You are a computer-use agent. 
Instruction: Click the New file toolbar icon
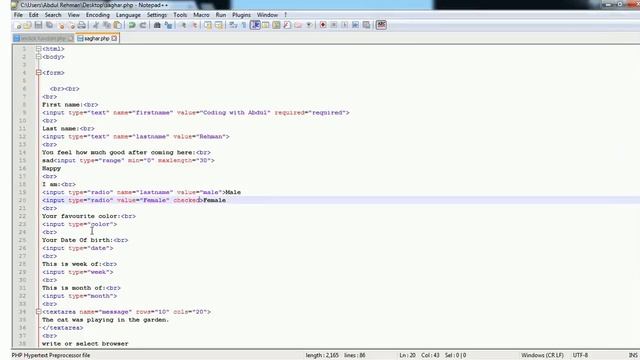17,25
